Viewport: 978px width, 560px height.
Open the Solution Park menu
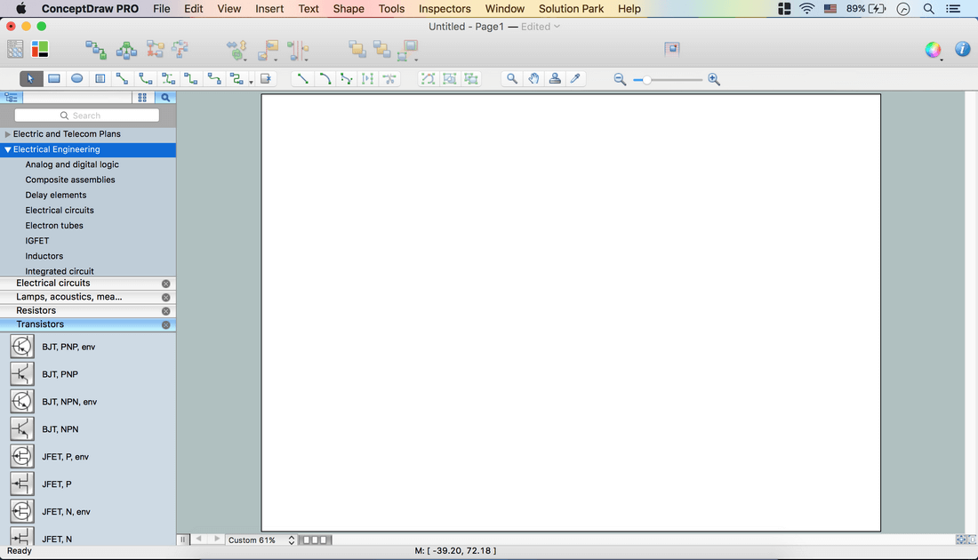click(x=571, y=9)
